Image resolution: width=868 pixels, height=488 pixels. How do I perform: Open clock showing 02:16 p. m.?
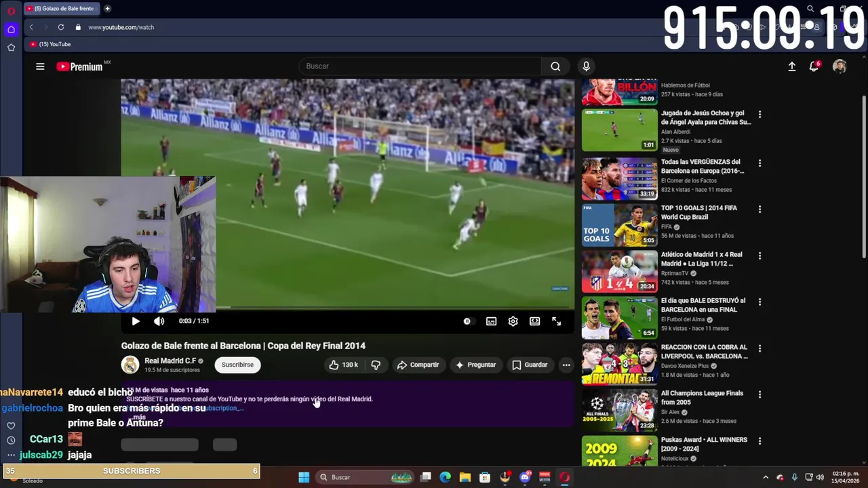click(x=846, y=477)
